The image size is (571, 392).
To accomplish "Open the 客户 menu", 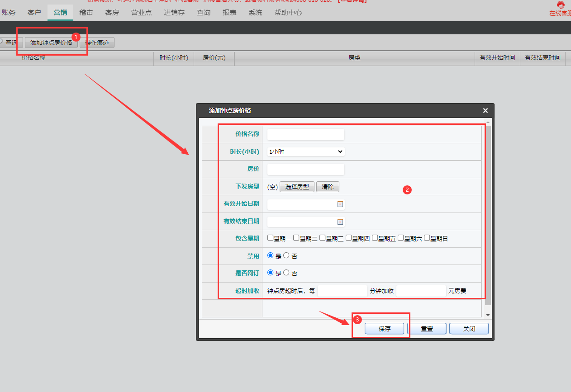I will pyautogui.click(x=34, y=13).
